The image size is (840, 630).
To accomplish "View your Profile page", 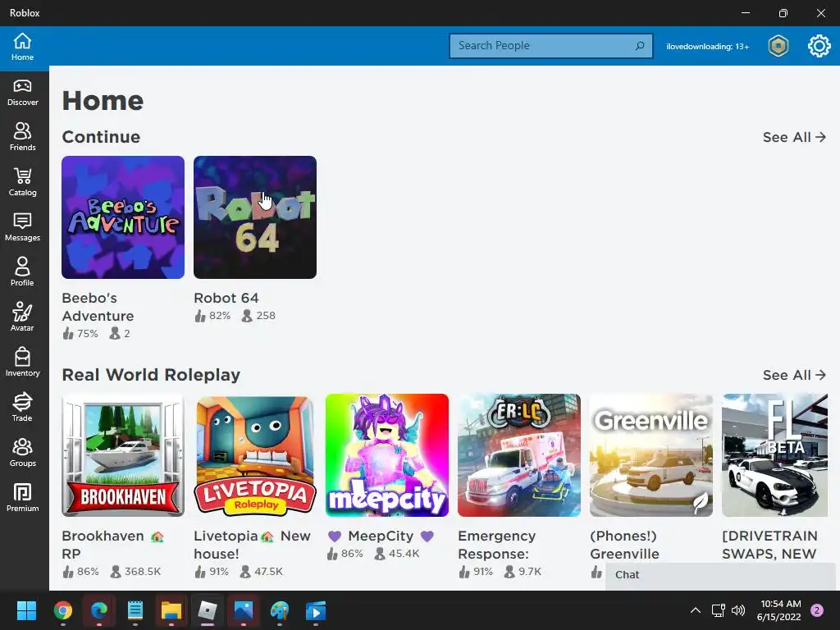I will point(22,272).
